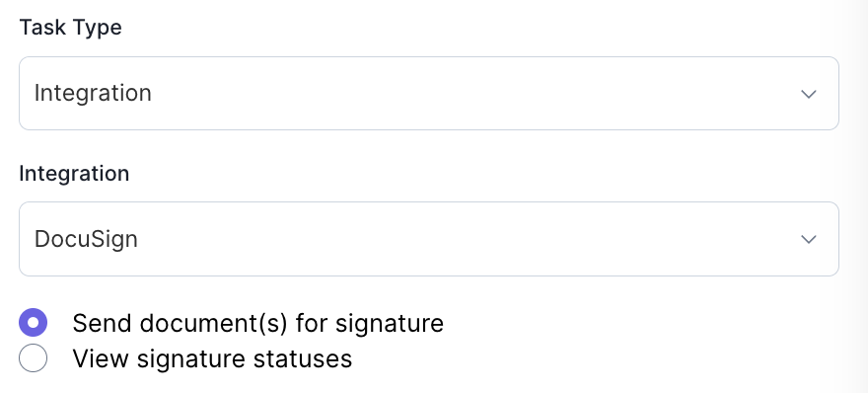Click the selected value "DocuSign"
868x393 pixels.
tap(86, 239)
